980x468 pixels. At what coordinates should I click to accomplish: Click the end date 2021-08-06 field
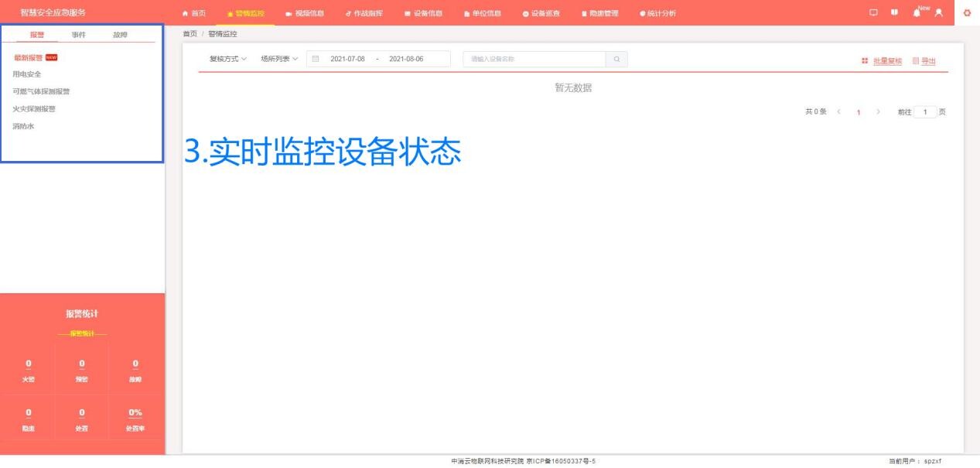click(x=406, y=60)
